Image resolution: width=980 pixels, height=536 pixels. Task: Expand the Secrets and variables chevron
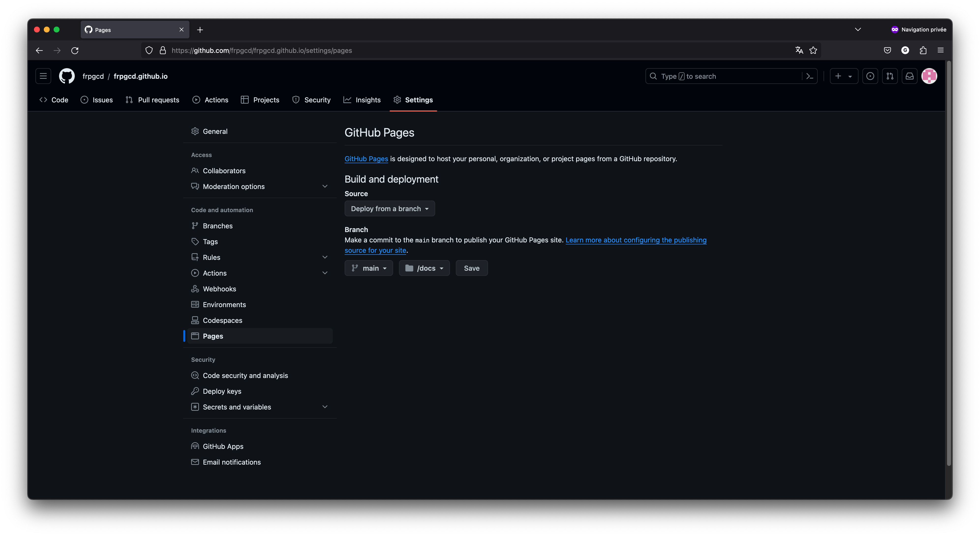pos(325,407)
